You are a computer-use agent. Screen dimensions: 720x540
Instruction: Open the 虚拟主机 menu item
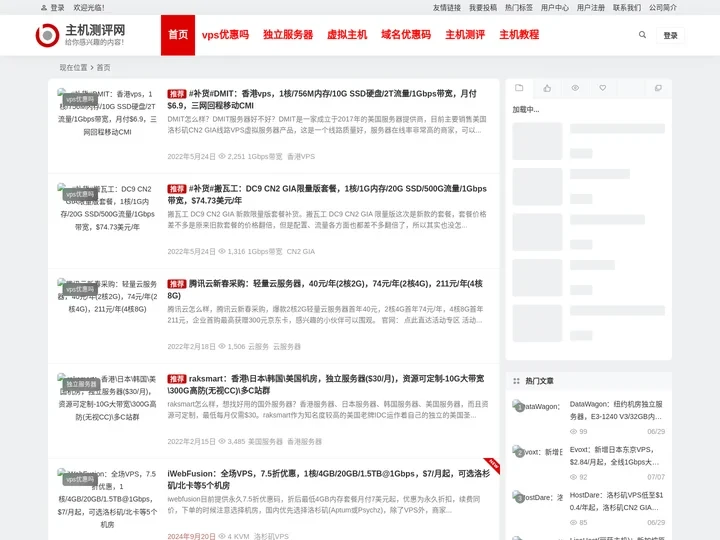pyautogui.click(x=347, y=35)
